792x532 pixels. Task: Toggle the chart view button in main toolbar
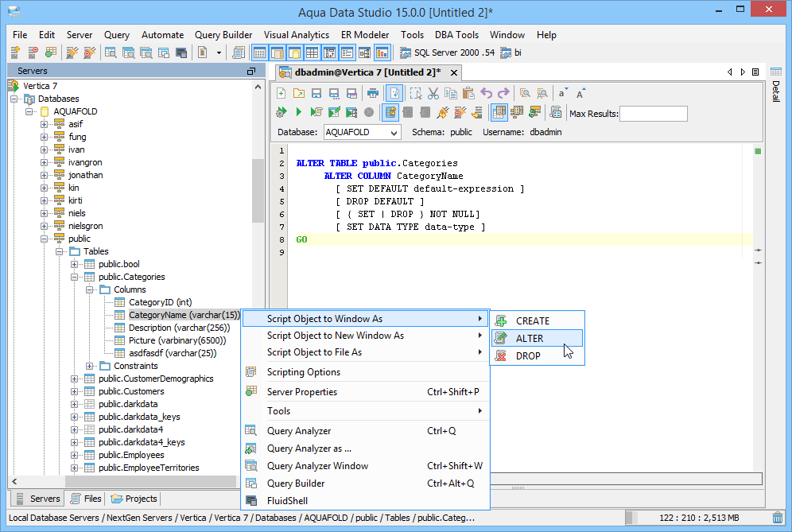coord(382,52)
